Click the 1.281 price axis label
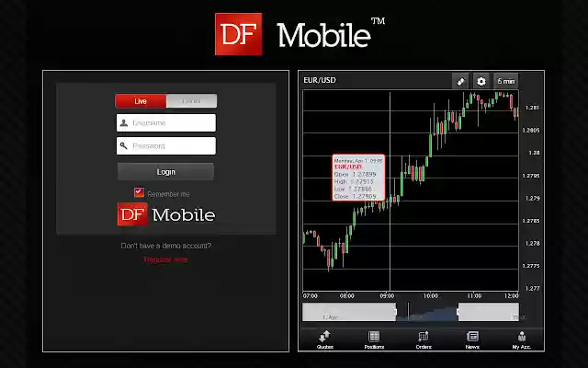The height and width of the screenshot is (368, 588). [x=532, y=108]
